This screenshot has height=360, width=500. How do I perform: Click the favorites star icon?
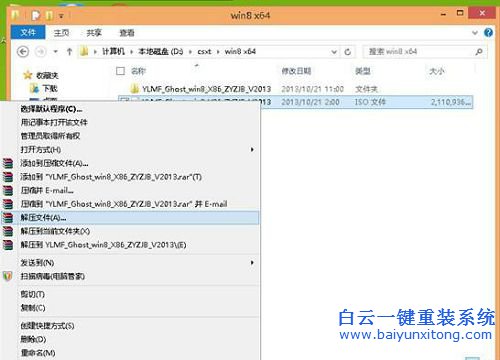(x=28, y=75)
